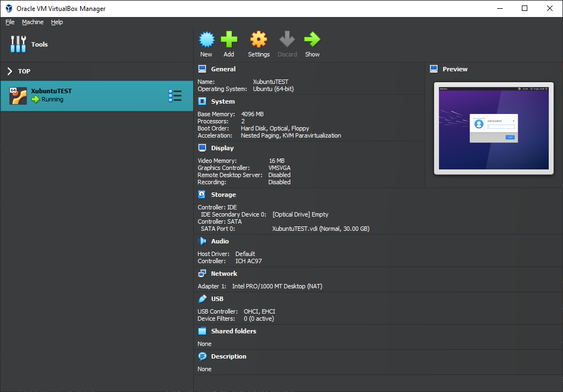Minimize the VirtualBox Manager window

(500, 8)
